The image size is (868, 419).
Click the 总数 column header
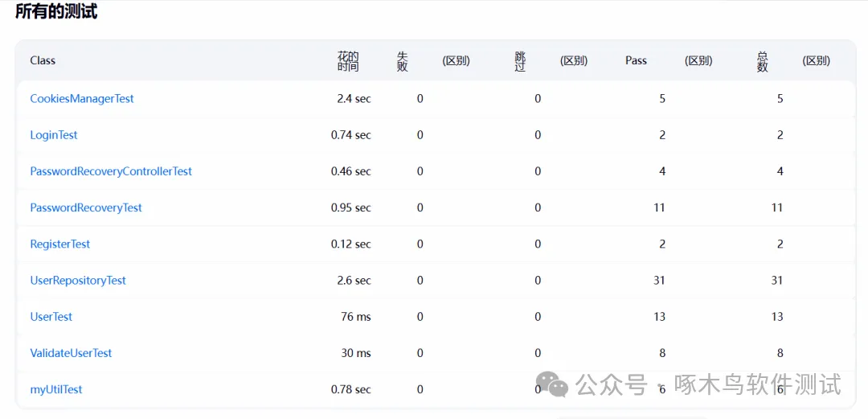pyautogui.click(x=762, y=61)
